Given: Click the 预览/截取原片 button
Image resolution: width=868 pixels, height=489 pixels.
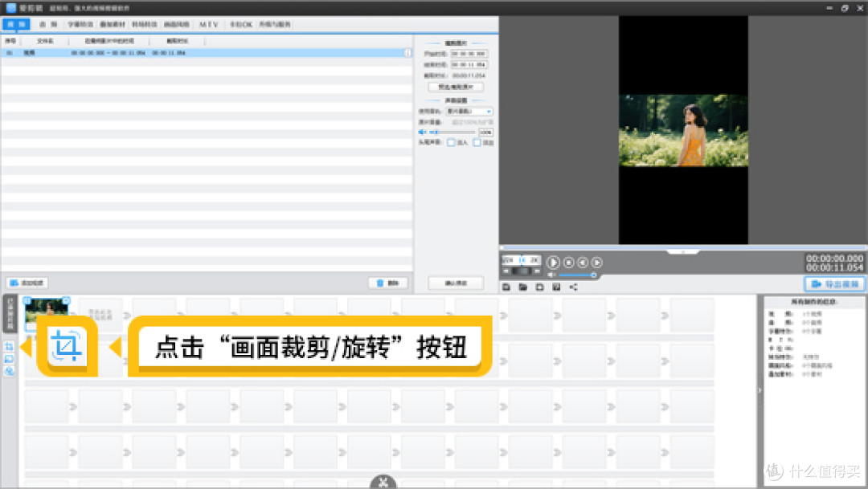Looking at the screenshot, I should (456, 87).
